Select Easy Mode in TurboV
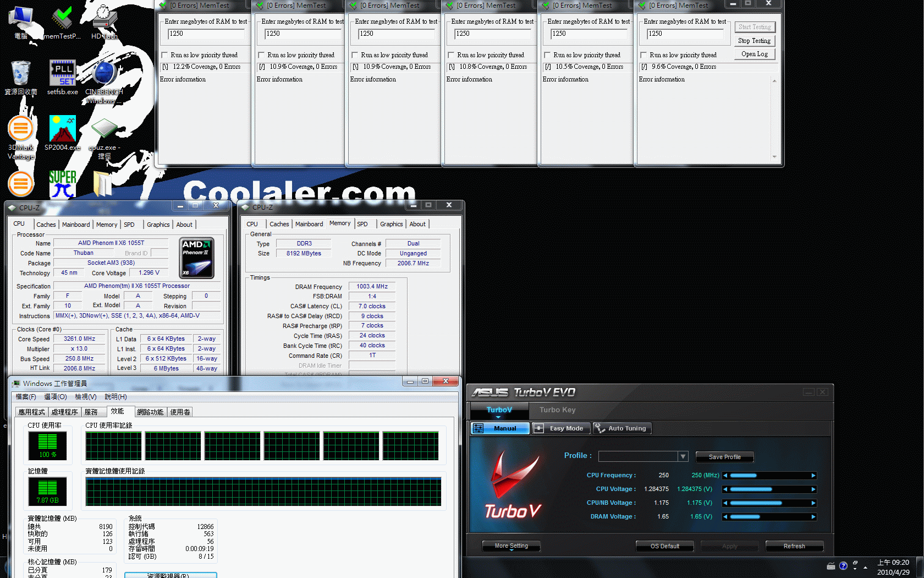The height and width of the screenshot is (578, 924). click(x=560, y=428)
